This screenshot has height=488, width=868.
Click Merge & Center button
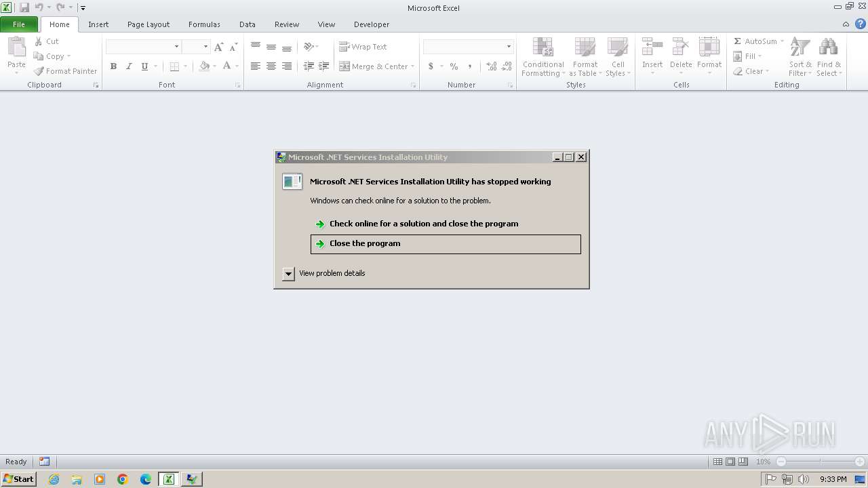click(x=373, y=66)
